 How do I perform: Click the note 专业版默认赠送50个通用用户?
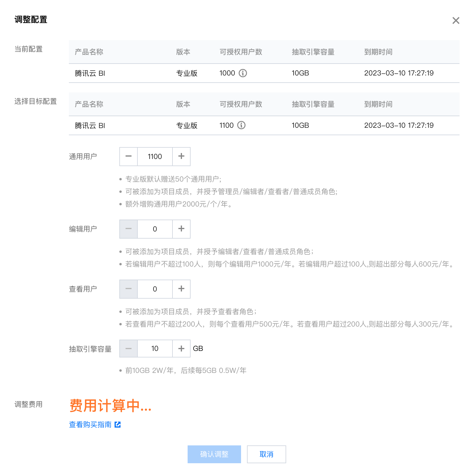coord(173,179)
